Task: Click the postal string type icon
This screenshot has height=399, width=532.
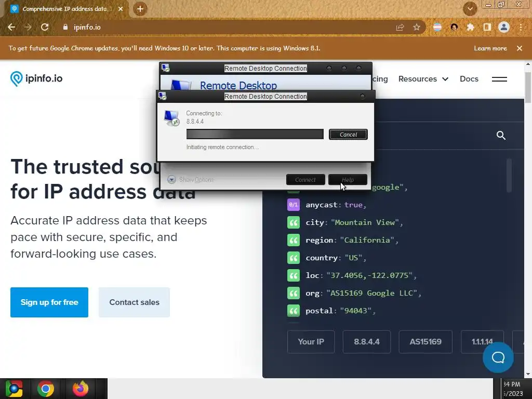Action: pos(294,311)
